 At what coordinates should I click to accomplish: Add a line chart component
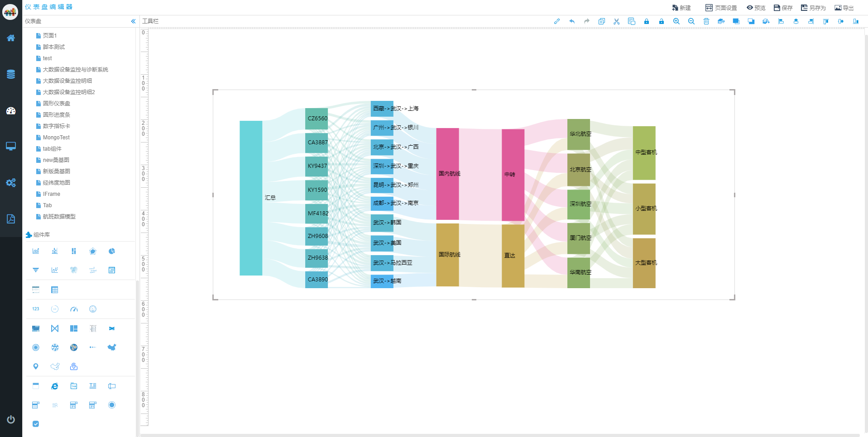tap(36, 251)
